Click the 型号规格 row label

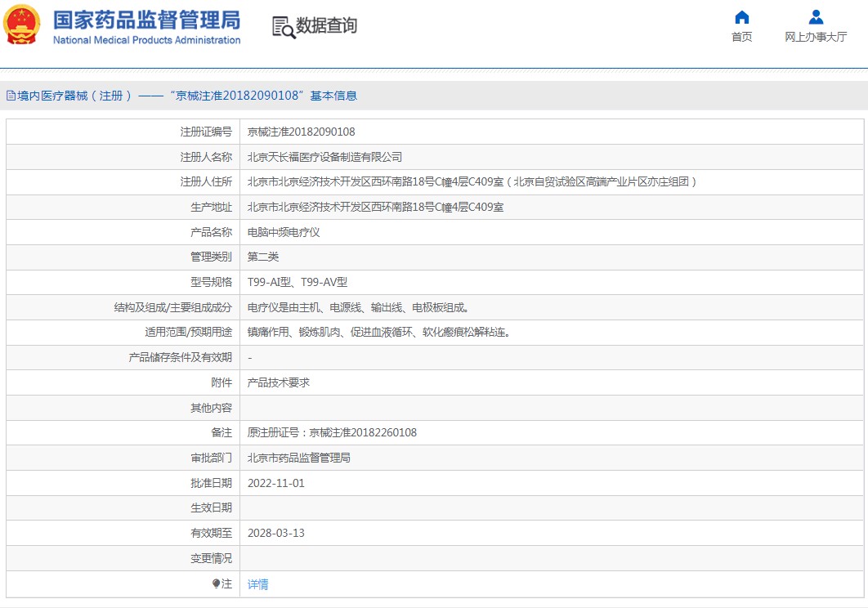212,283
